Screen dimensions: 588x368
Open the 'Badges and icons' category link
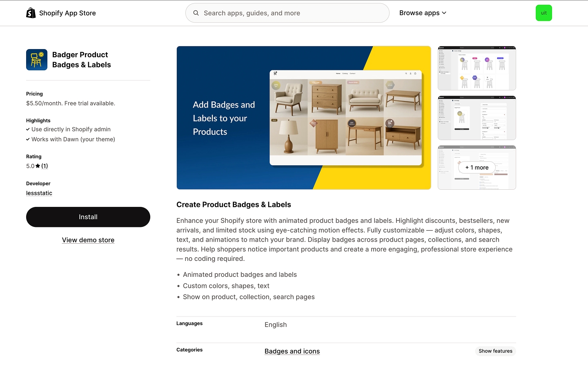coord(292,351)
